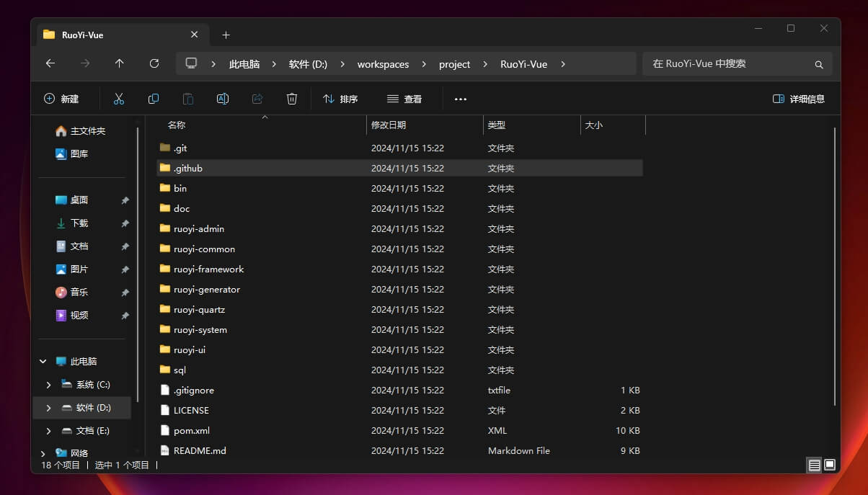This screenshot has width=868, height=495.
Task: Unpin 桌面 via its pin icon
Action: pyautogui.click(x=125, y=200)
